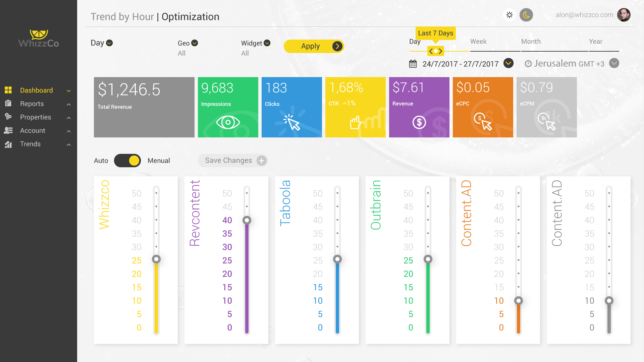Open the date range dropdown arrow
The width and height of the screenshot is (644, 362).
[x=508, y=63]
